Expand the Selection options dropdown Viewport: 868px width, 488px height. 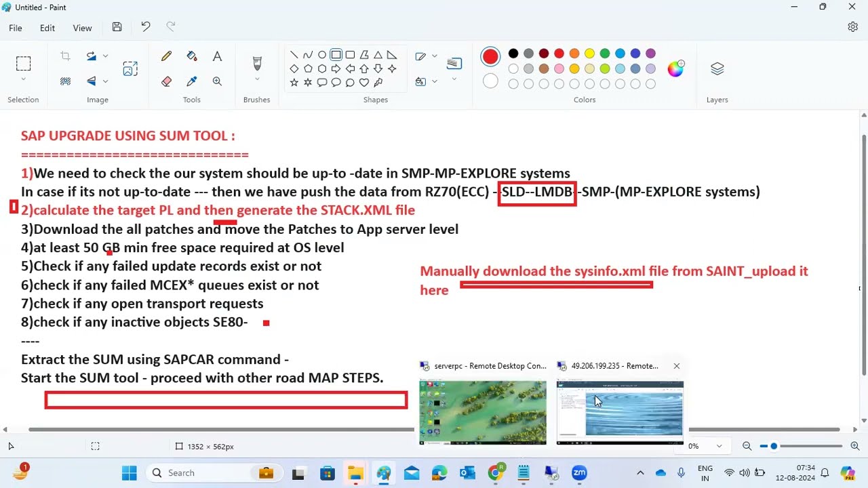pos(23,80)
